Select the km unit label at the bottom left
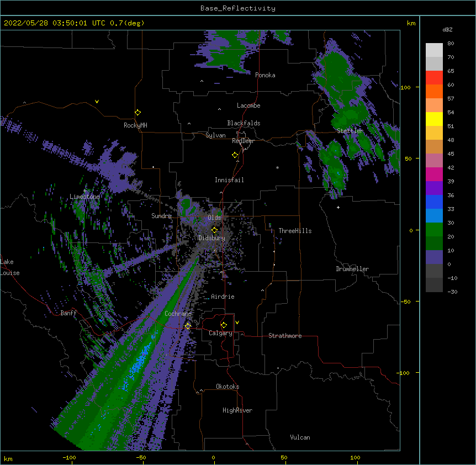This screenshot has height=465, width=476. point(8,458)
